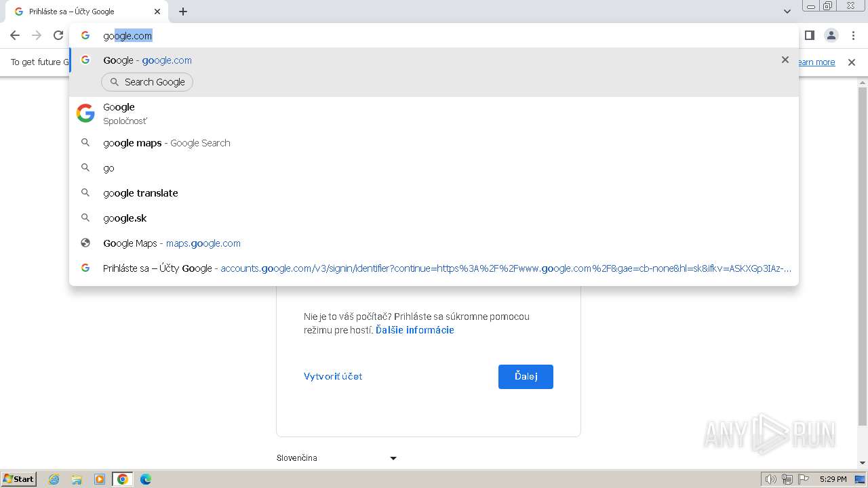Click the Vytvoriť účet link

[333, 376]
